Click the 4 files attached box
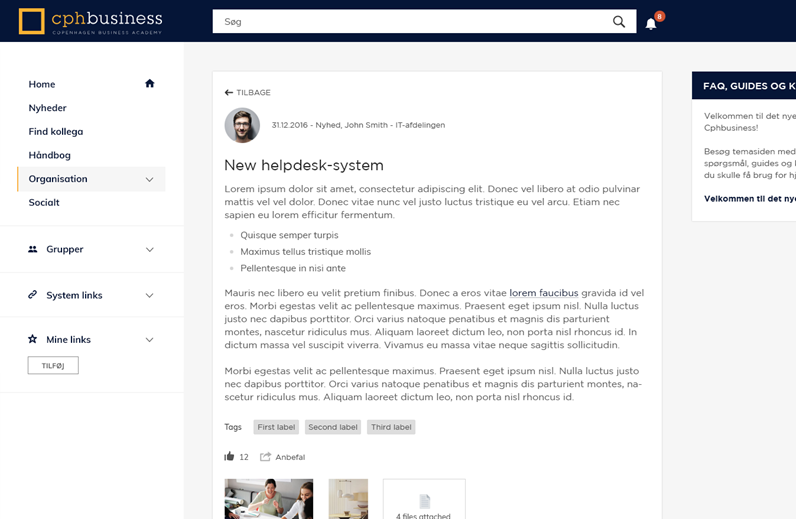 pos(424,499)
